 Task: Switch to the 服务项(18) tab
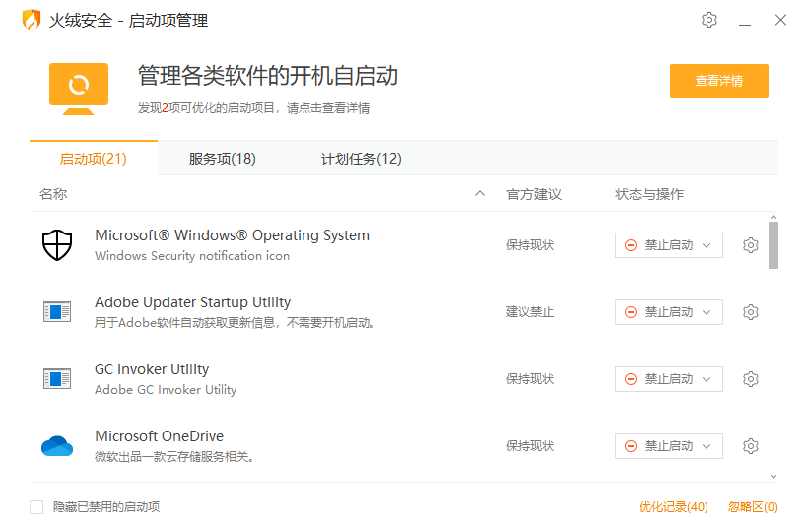tap(222, 159)
